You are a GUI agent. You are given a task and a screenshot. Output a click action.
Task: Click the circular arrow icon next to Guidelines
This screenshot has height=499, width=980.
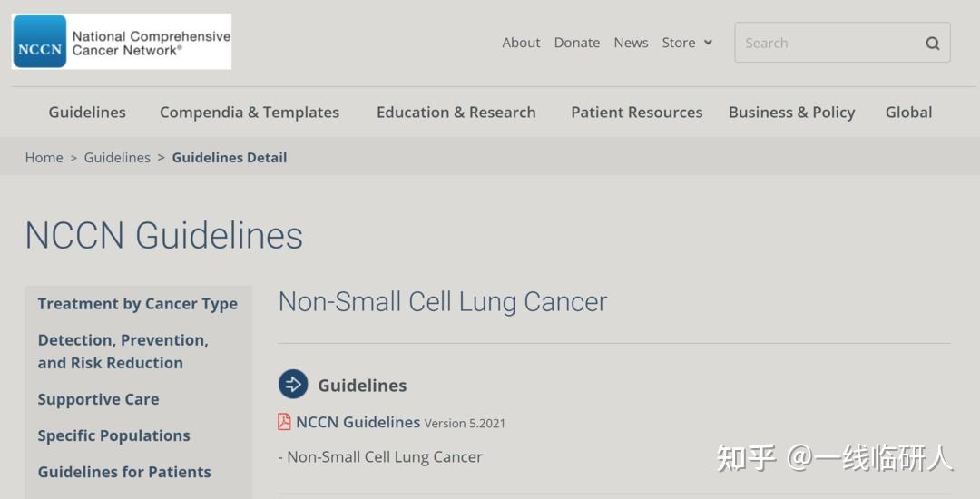coord(293,384)
